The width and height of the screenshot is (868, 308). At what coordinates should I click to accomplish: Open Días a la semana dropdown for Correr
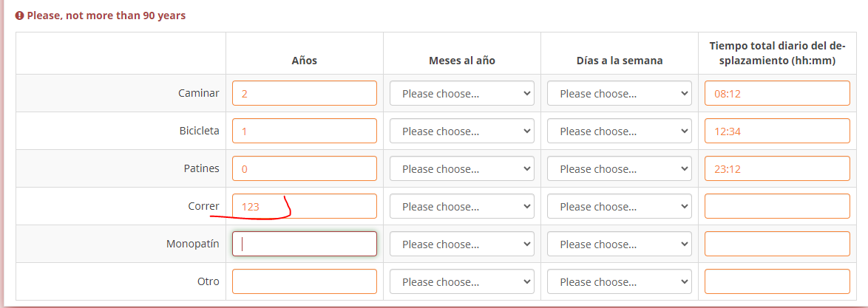pyautogui.click(x=619, y=207)
